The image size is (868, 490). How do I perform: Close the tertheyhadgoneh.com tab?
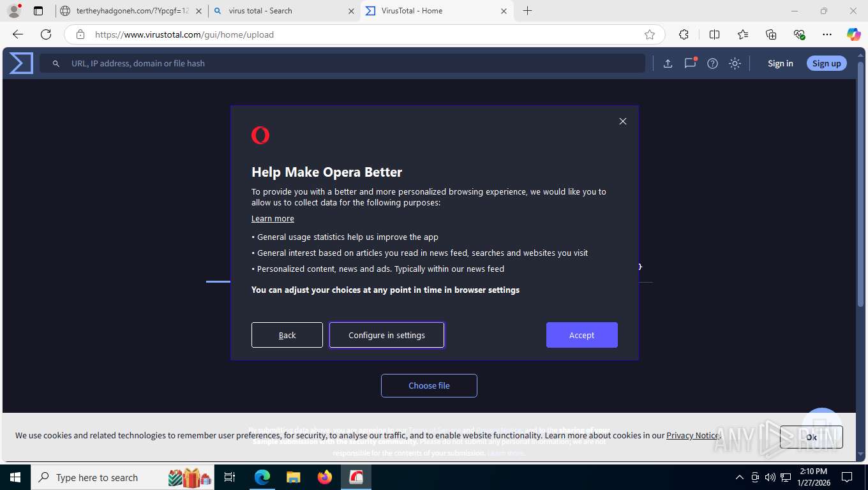click(x=198, y=11)
